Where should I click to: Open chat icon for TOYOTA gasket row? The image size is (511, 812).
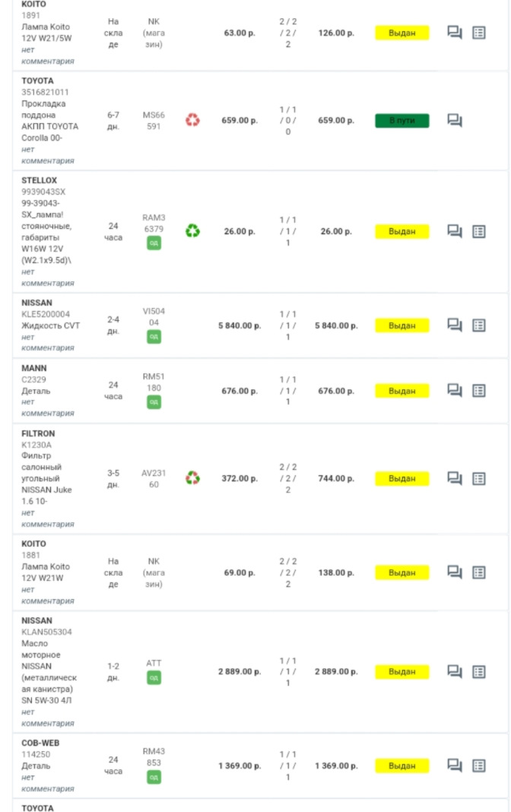[455, 120]
